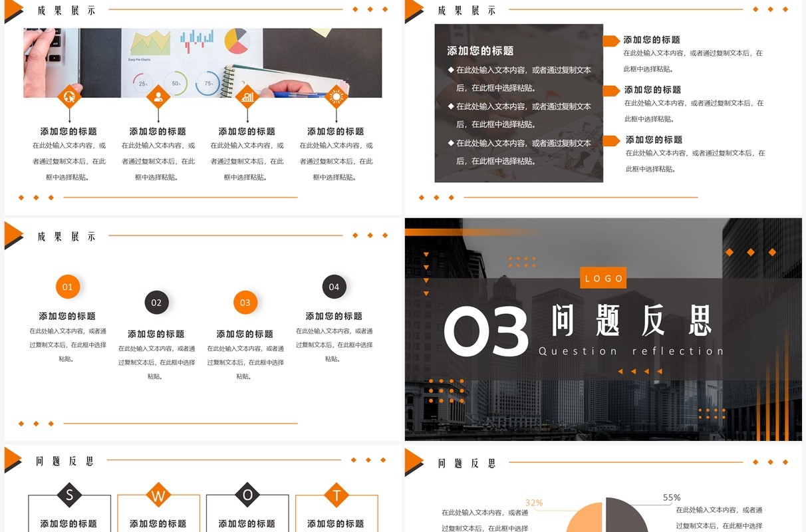Click the dark 02 circle
The width and height of the screenshot is (806, 532).
tap(156, 303)
